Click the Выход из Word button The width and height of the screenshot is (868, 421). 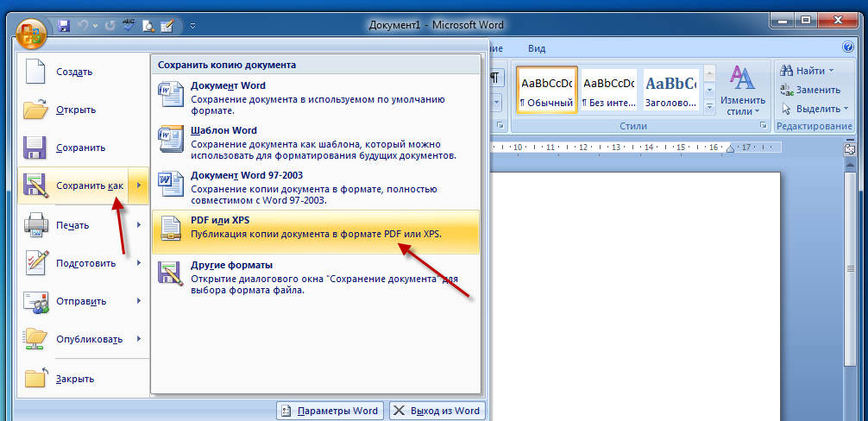tap(437, 411)
